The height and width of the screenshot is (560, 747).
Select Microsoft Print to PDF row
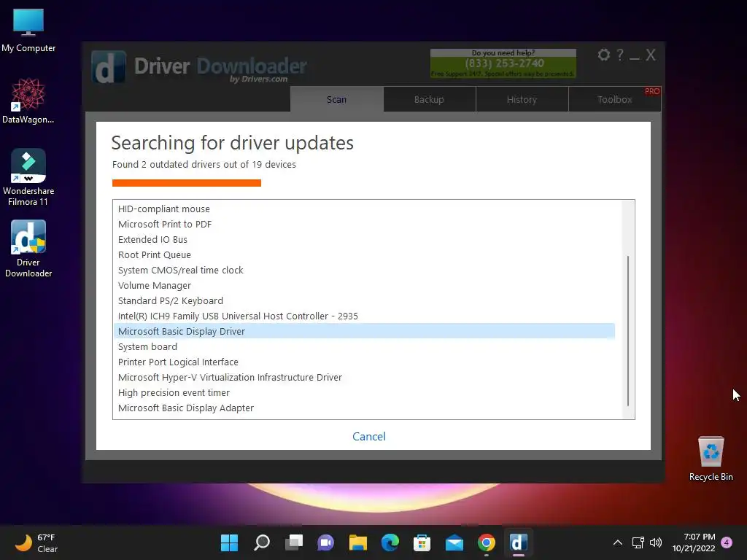point(365,224)
